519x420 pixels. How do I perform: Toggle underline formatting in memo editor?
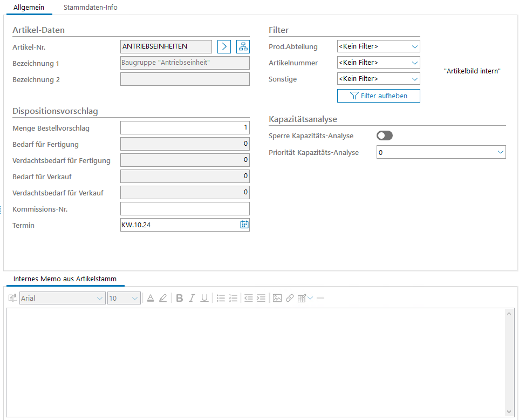204,298
